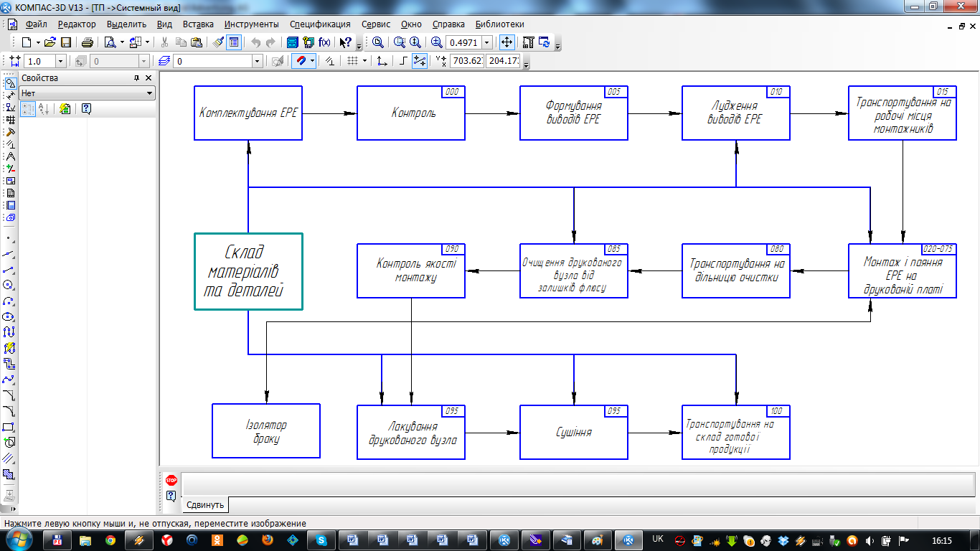The image size is (980, 551).
Task: Print the drawing using the printer icon
Action: [x=87, y=42]
